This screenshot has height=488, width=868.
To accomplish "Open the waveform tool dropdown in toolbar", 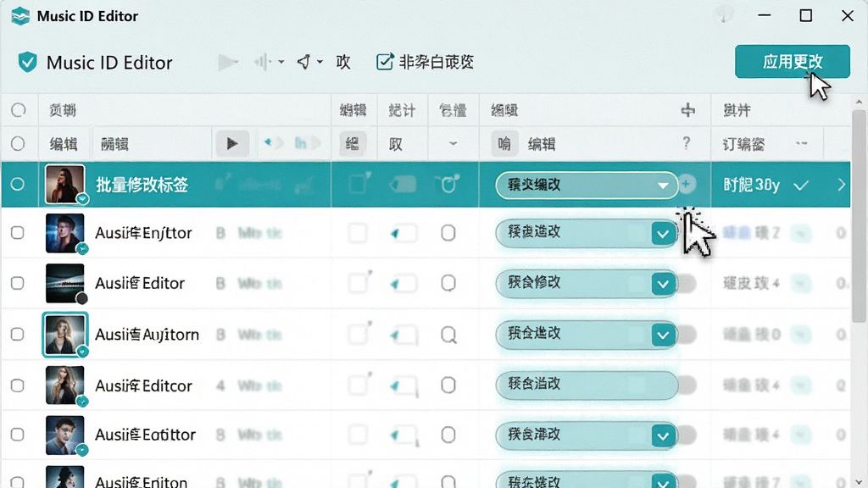I will click(281, 62).
